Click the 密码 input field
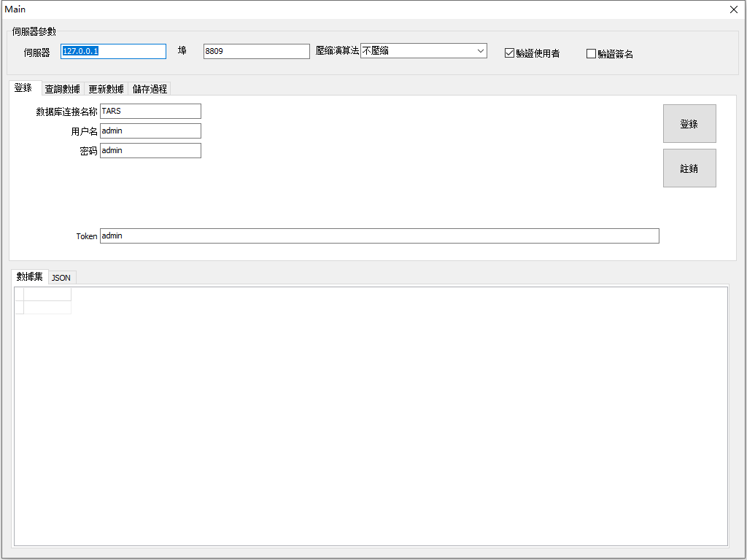Image resolution: width=747 pixels, height=560 pixels. pos(150,150)
